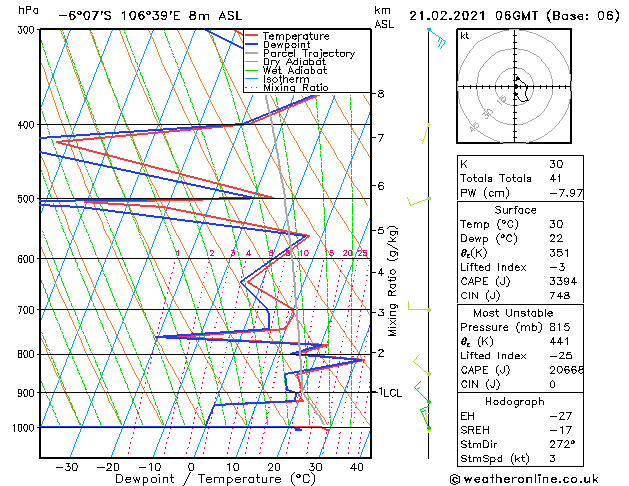Click the 8 km altitude label
The height and width of the screenshot is (486, 629).
click(381, 94)
